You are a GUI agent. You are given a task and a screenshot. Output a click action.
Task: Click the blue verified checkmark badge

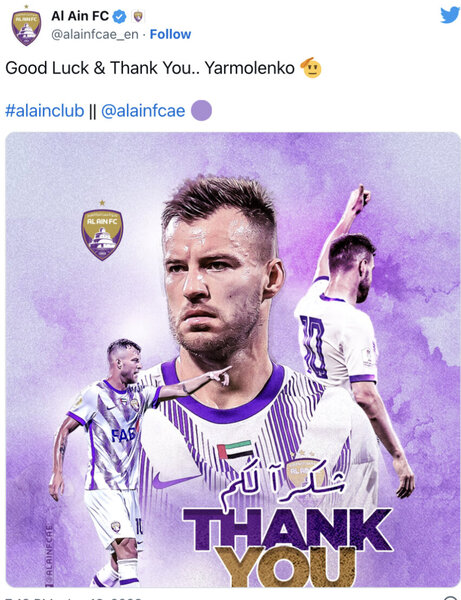click(x=120, y=16)
